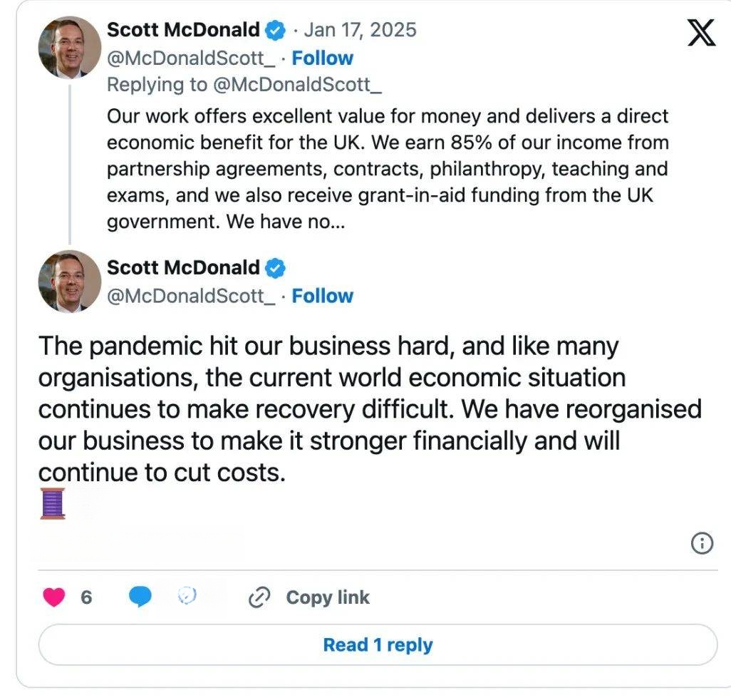This screenshot has height=700, width=731.
Task: Open the info circle icon
Action: [702, 543]
